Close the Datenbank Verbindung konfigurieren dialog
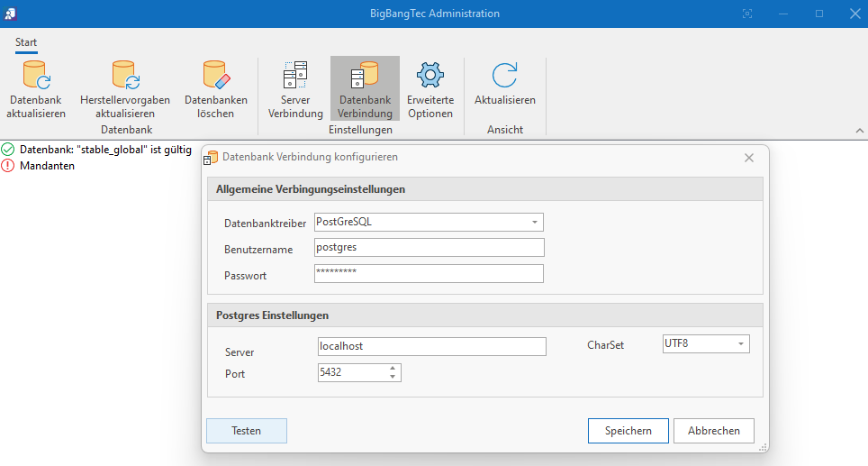 pyautogui.click(x=748, y=158)
